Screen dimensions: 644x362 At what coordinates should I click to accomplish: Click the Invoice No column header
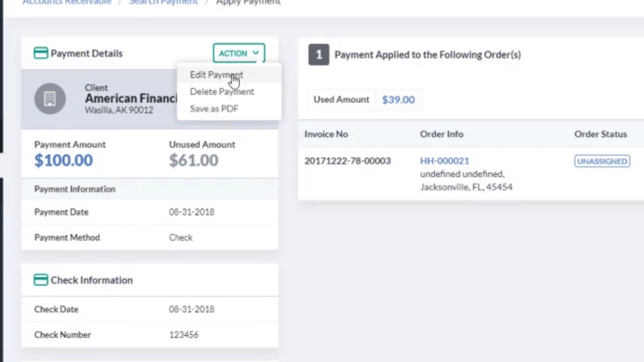(x=326, y=134)
